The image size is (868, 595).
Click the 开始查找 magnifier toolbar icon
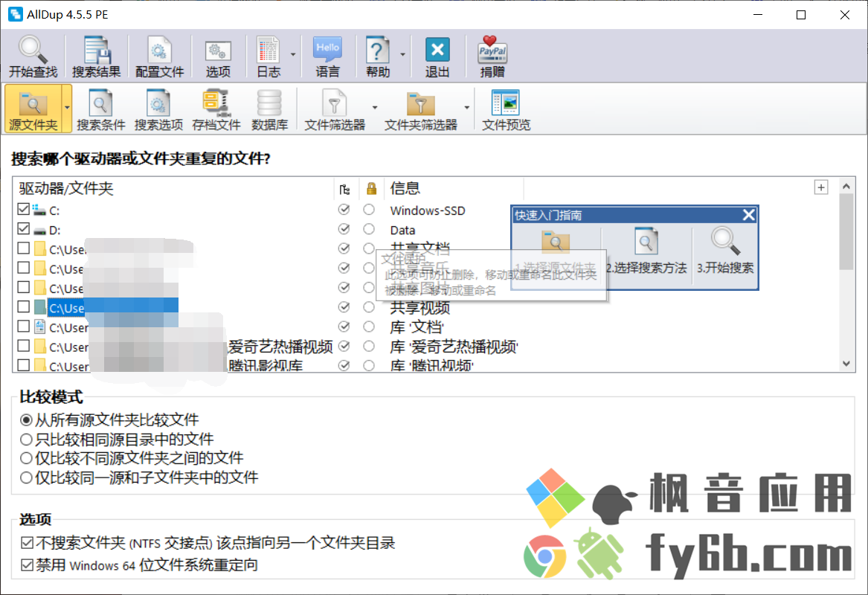click(x=33, y=56)
